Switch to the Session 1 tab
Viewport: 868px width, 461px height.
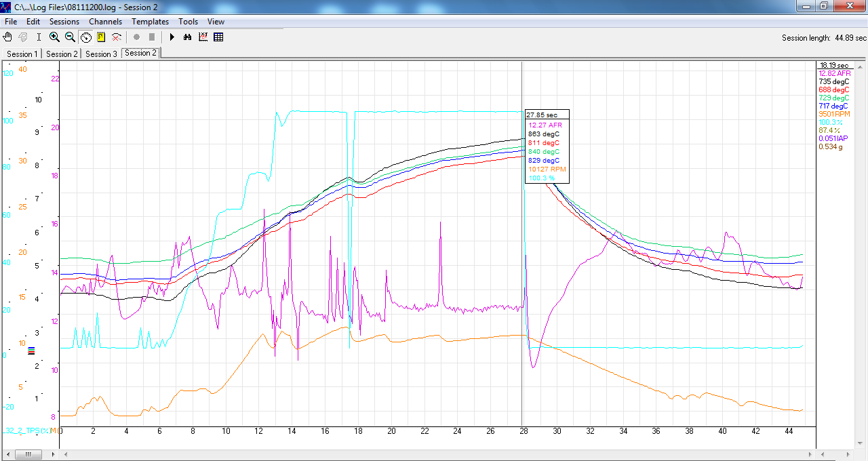[x=22, y=54]
